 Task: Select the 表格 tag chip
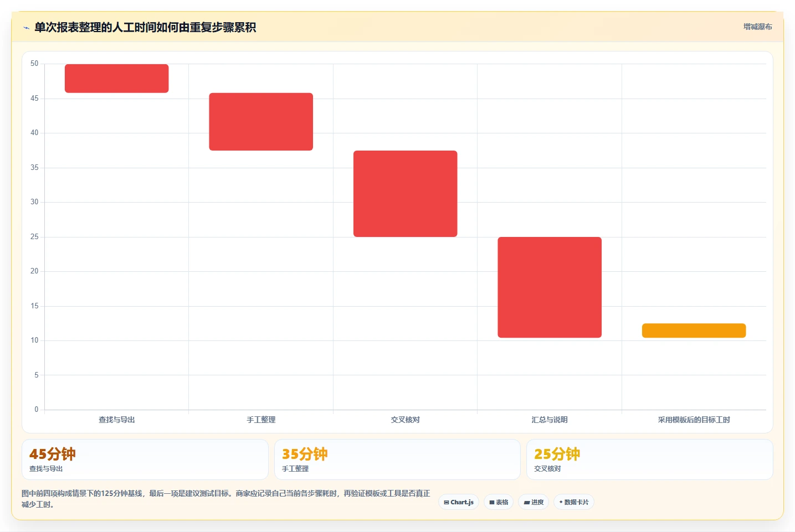point(499,502)
